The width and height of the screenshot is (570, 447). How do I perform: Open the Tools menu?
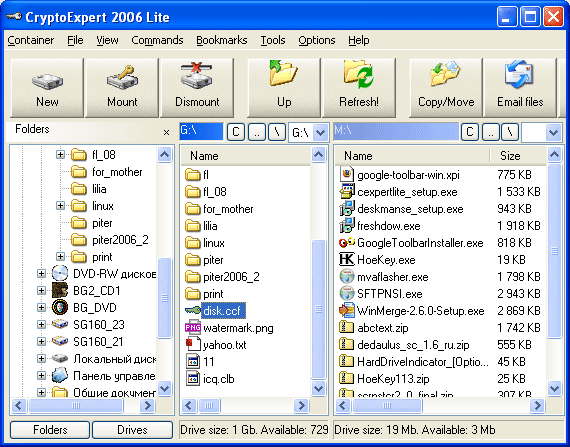[273, 40]
